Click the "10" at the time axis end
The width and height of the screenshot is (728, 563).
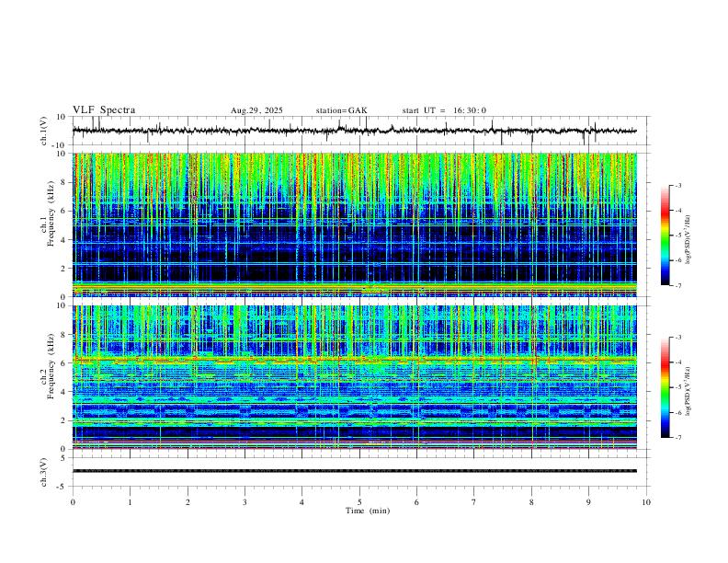point(646,502)
